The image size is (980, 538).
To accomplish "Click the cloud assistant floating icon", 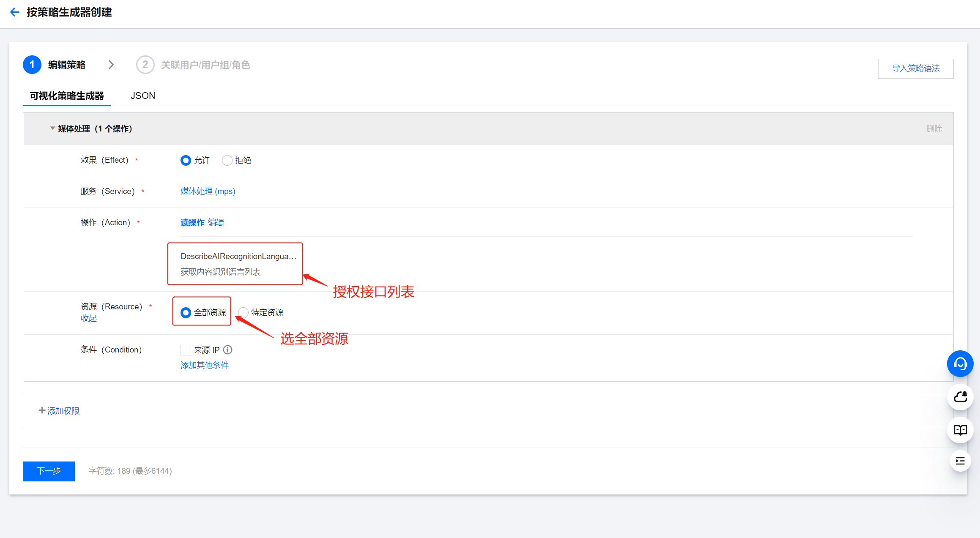I will point(960,397).
